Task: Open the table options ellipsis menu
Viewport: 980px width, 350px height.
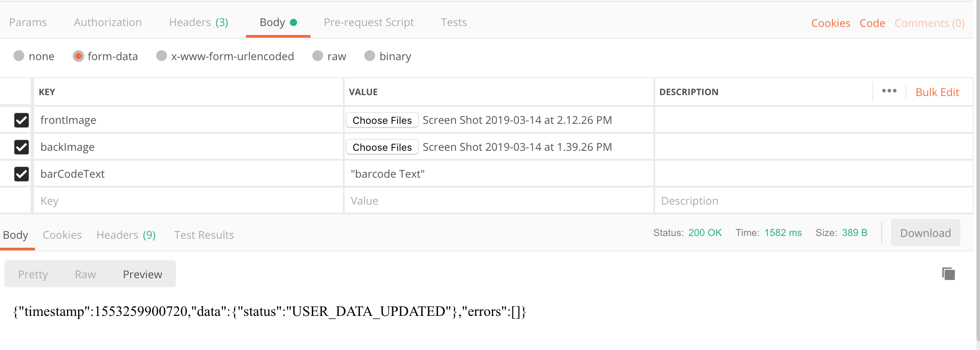Action: point(889,91)
